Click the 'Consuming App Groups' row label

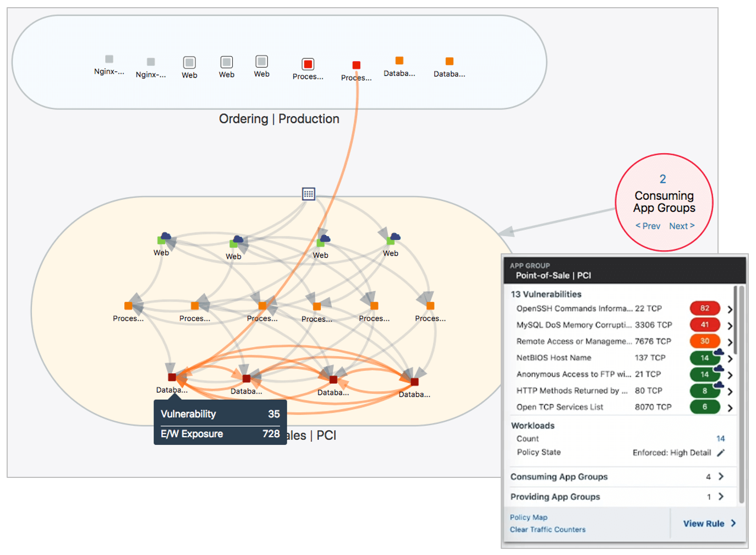tap(559, 477)
